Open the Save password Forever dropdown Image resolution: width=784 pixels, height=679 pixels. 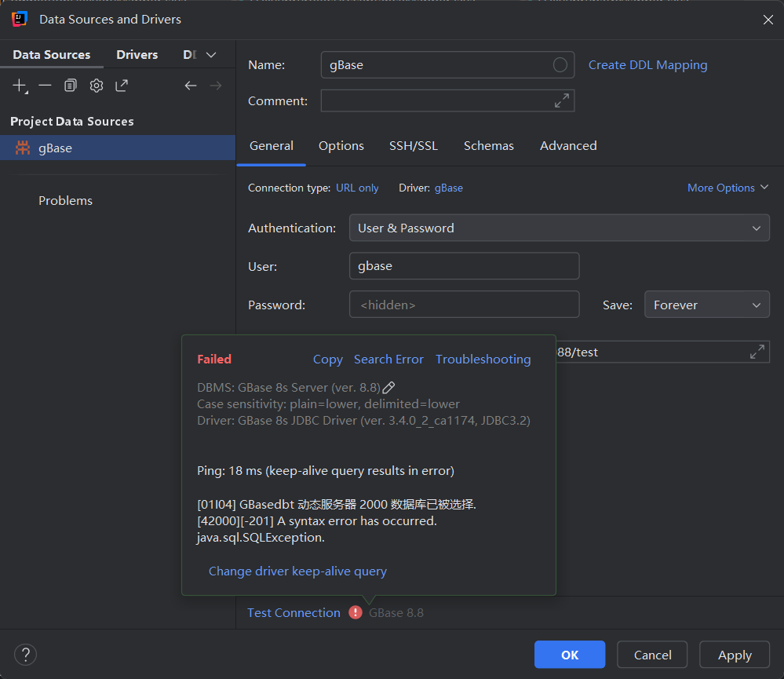coord(706,305)
